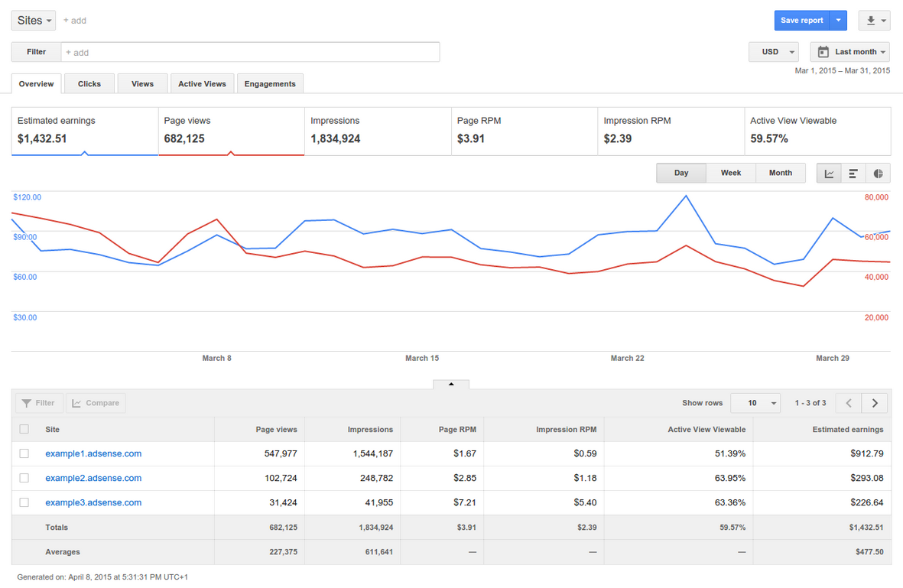Click the Compare button above table
The width and height of the screenshot is (903, 588).
click(x=96, y=403)
